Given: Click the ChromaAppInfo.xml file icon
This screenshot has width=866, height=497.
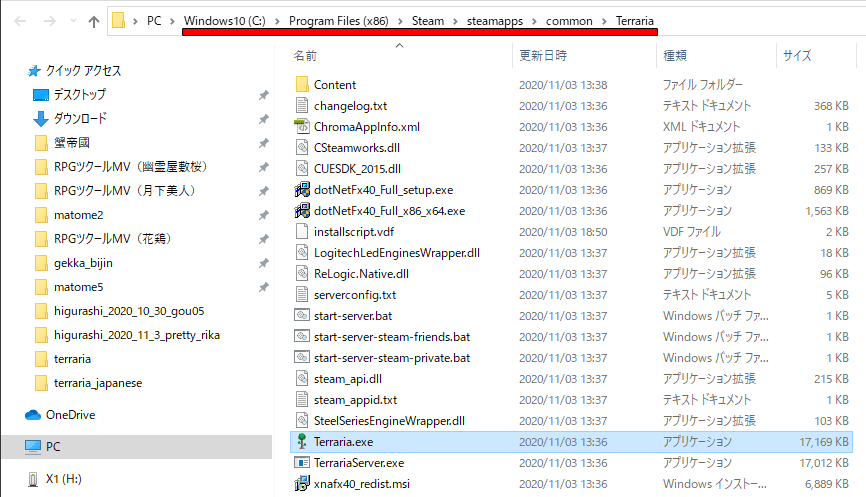Looking at the screenshot, I should (x=302, y=126).
